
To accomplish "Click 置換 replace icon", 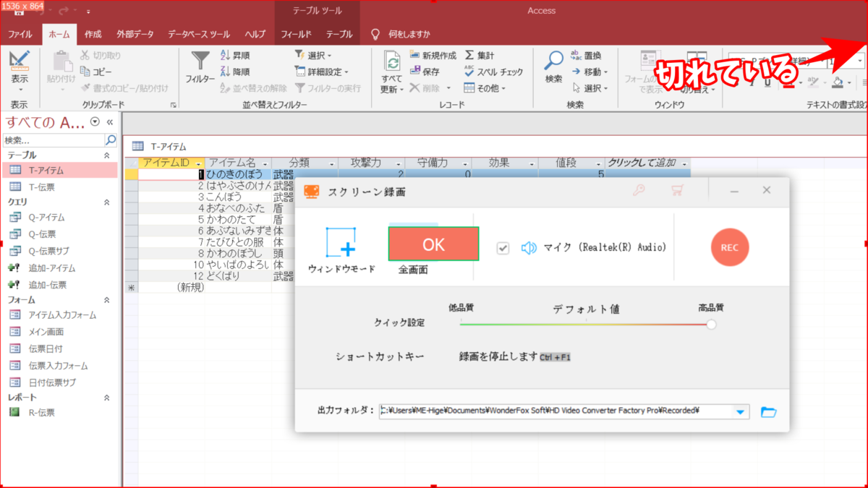I will click(576, 55).
